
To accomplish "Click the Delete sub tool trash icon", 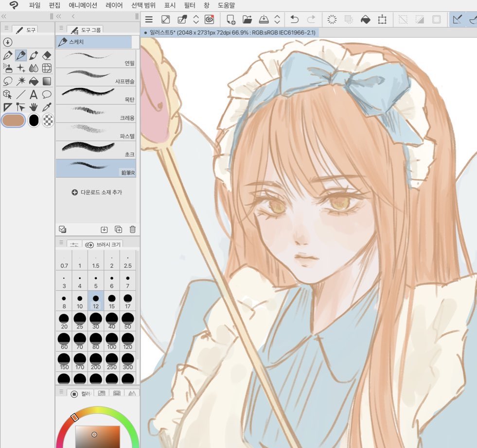I will click(x=132, y=229).
